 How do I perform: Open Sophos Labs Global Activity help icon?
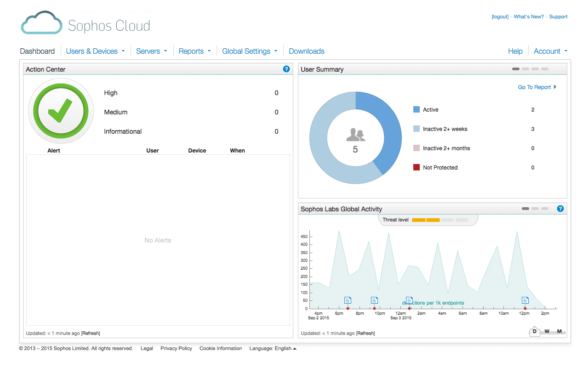[560, 209]
